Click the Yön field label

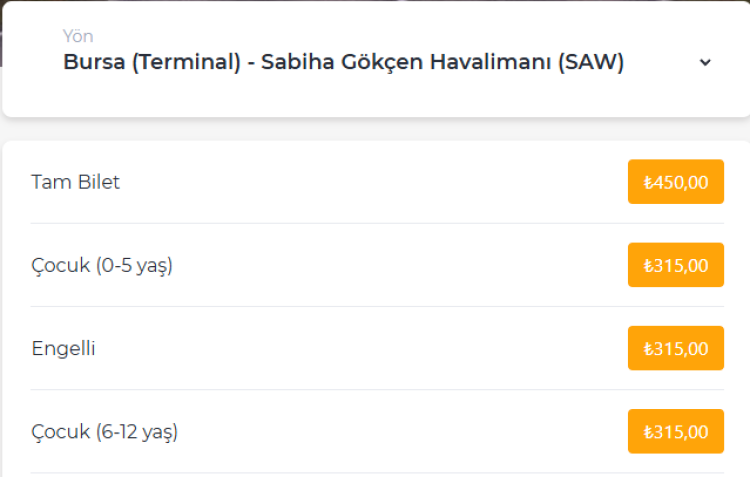[x=78, y=37]
